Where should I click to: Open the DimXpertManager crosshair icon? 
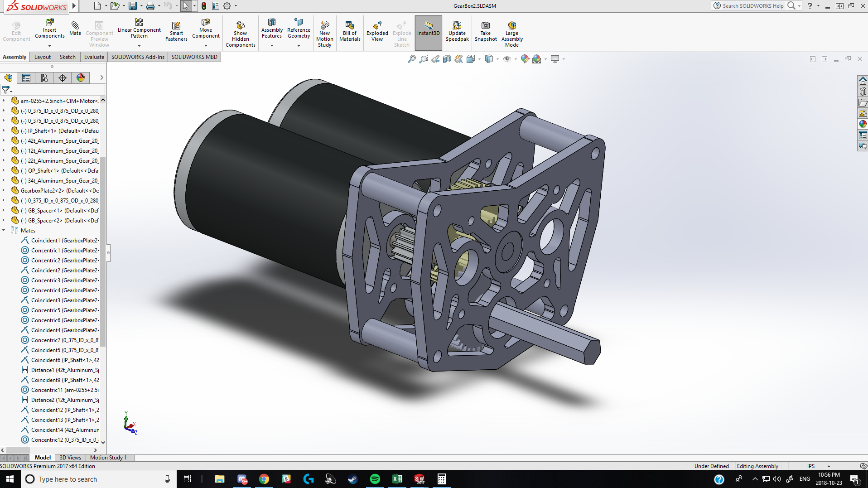[x=63, y=78]
